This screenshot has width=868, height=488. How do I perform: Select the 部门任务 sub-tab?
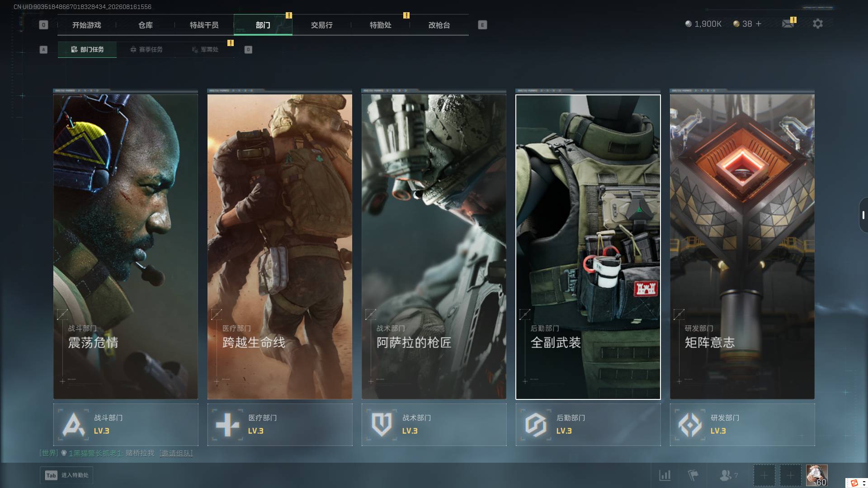87,50
